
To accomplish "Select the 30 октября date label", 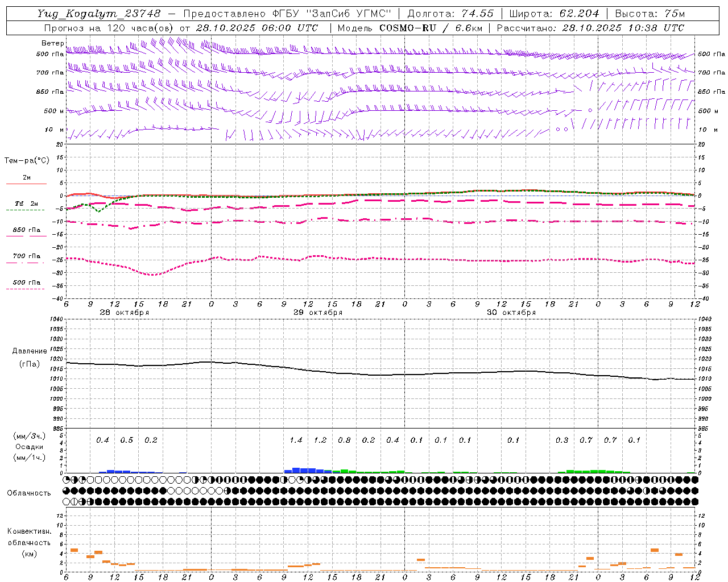I will (x=511, y=313).
